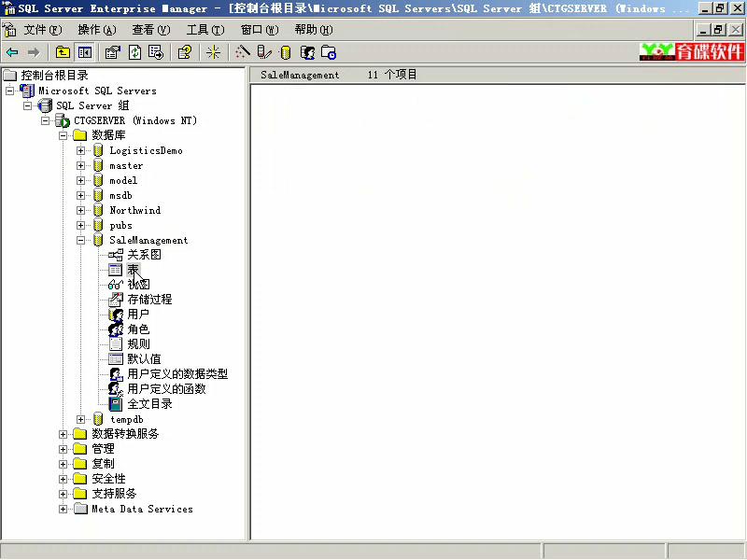Collapse the CTGSERVER (Windows NT) node
Image resolution: width=747 pixels, height=560 pixels.
[x=45, y=120]
